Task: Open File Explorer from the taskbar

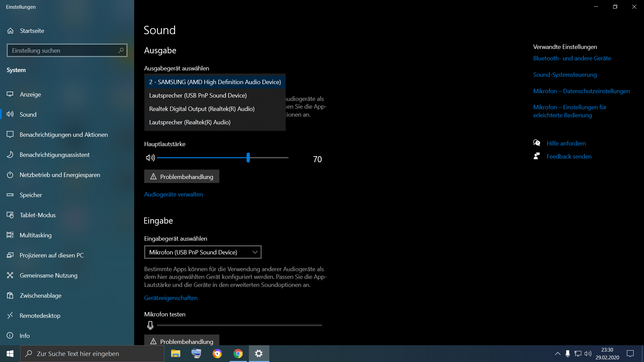Action: click(x=175, y=354)
